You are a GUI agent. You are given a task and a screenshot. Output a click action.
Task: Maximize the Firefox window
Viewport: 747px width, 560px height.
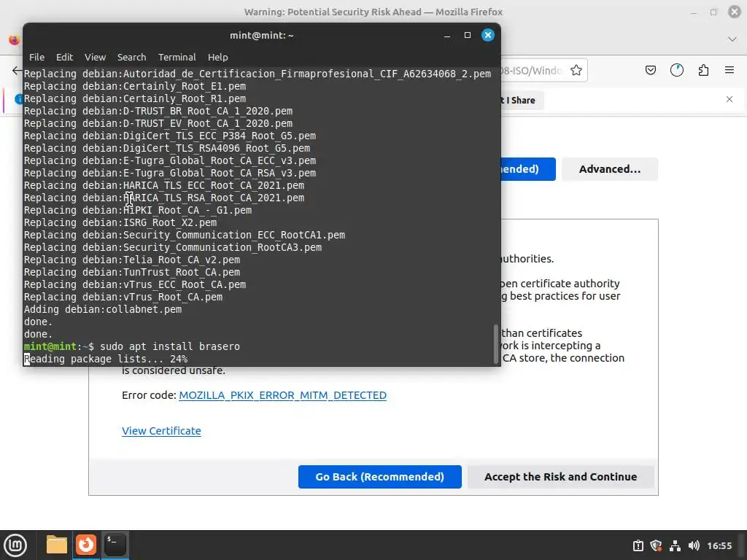[x=713, y=12]
